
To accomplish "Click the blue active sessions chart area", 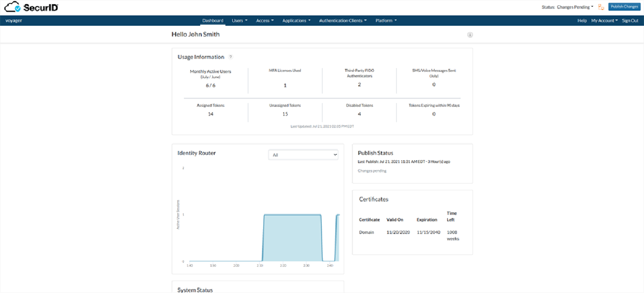I will point(292,238).
